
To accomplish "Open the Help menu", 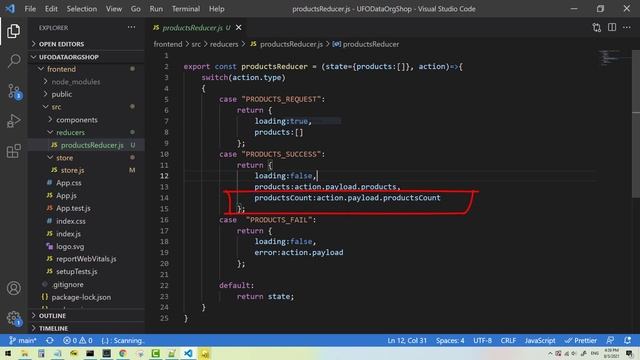I will click(217, 9).
